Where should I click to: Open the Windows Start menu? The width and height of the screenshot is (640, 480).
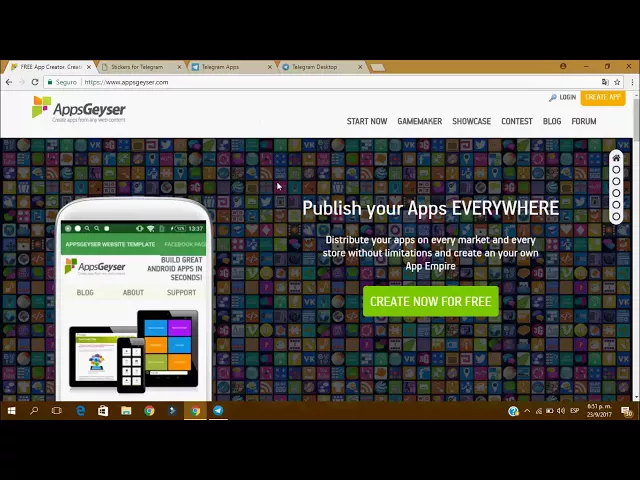tap(11, 411)
